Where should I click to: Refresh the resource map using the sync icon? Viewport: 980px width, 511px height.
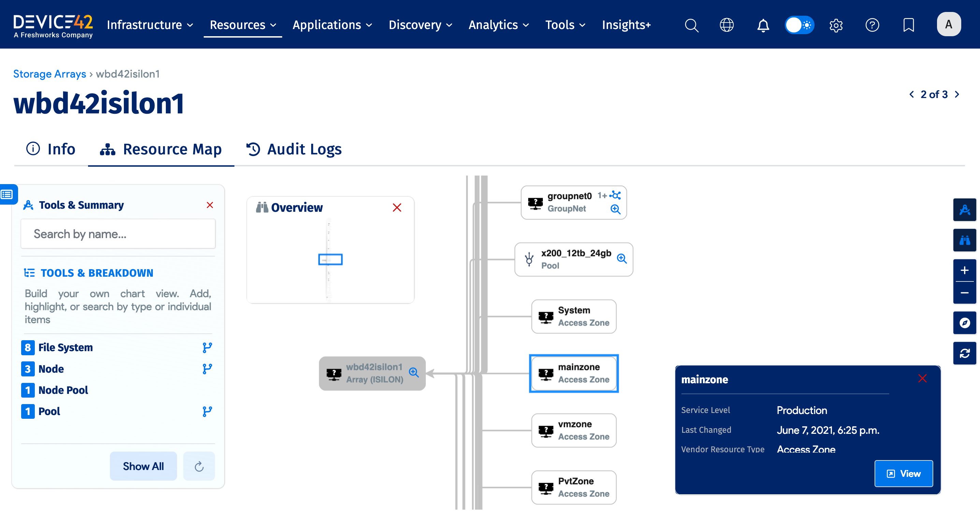pos(965,353)
